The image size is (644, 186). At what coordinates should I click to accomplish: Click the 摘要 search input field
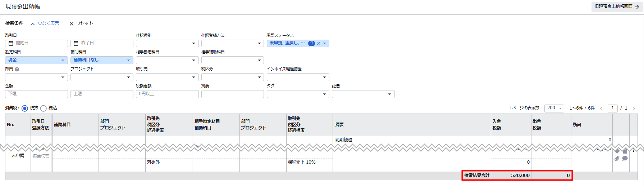pos(232,94)
